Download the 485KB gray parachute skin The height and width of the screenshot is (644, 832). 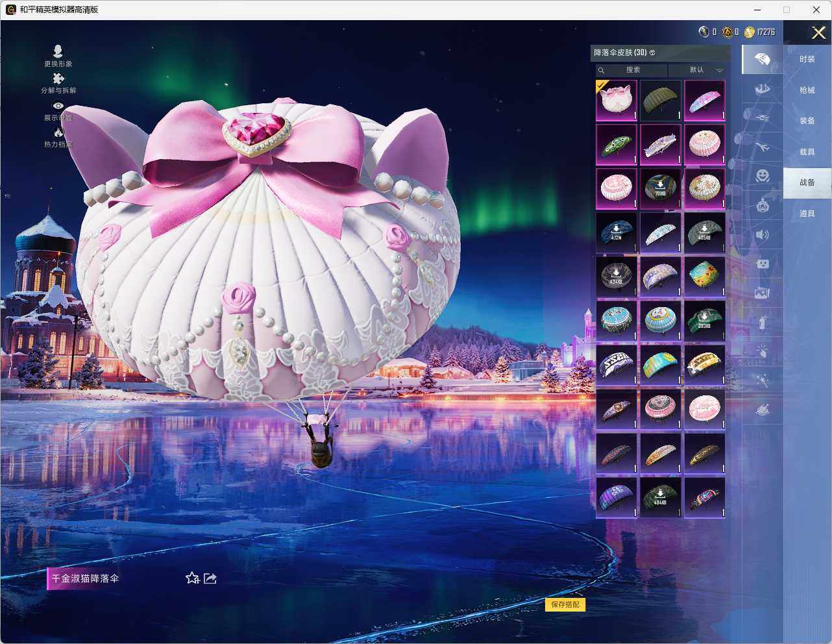pyautogui.click(x=705, y=232)
